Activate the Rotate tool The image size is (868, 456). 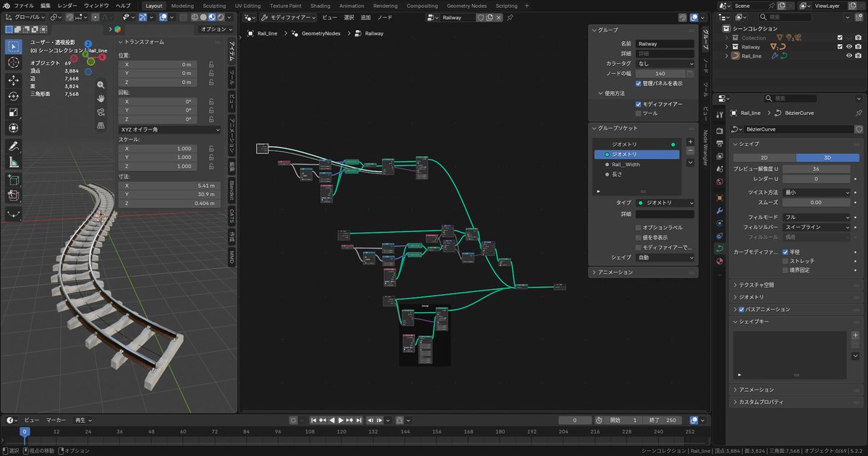click(14, 96)
